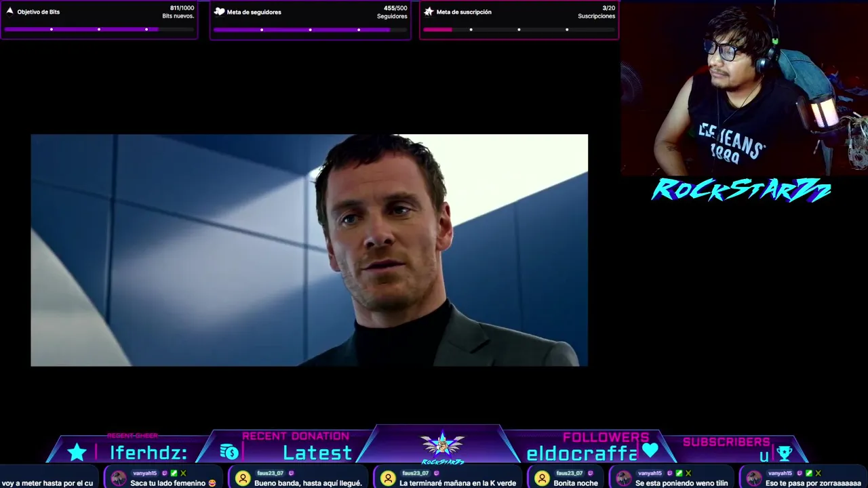Click the '811/1000' bits count

[182, 8]
